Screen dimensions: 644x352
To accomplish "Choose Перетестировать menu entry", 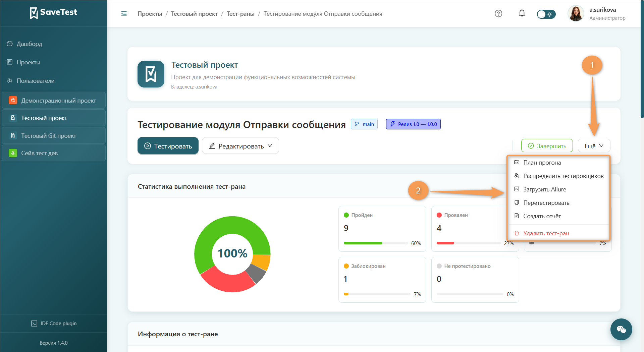I will pos(558,203).
